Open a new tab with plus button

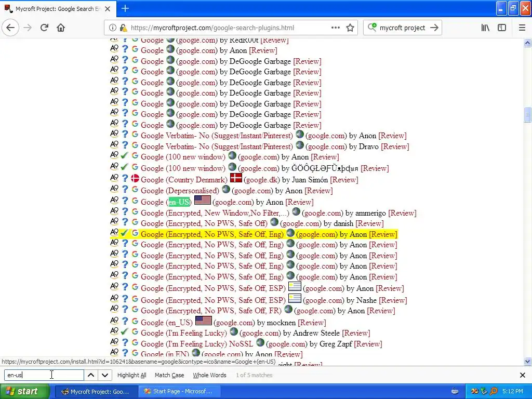pyautogui.click(x=125, y=8)
